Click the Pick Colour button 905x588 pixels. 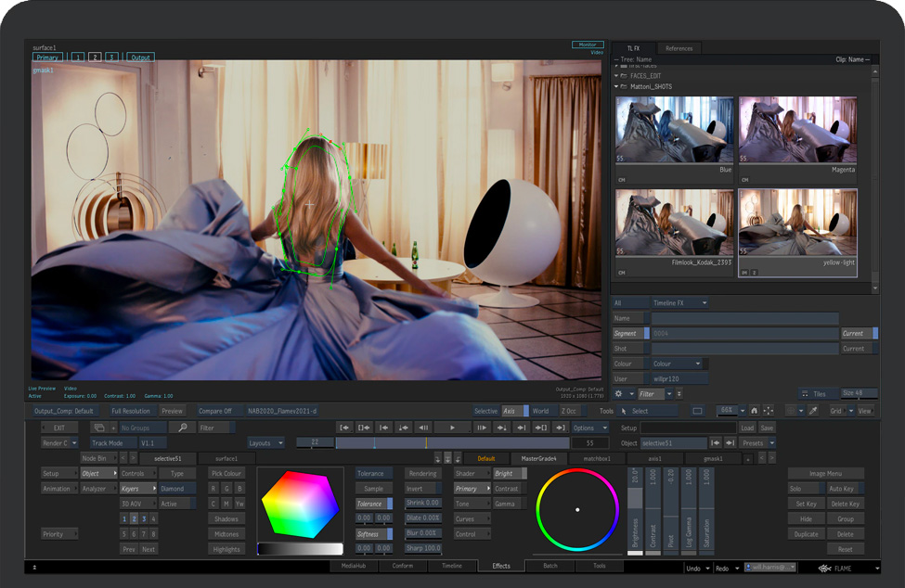(x=226, y=473)
